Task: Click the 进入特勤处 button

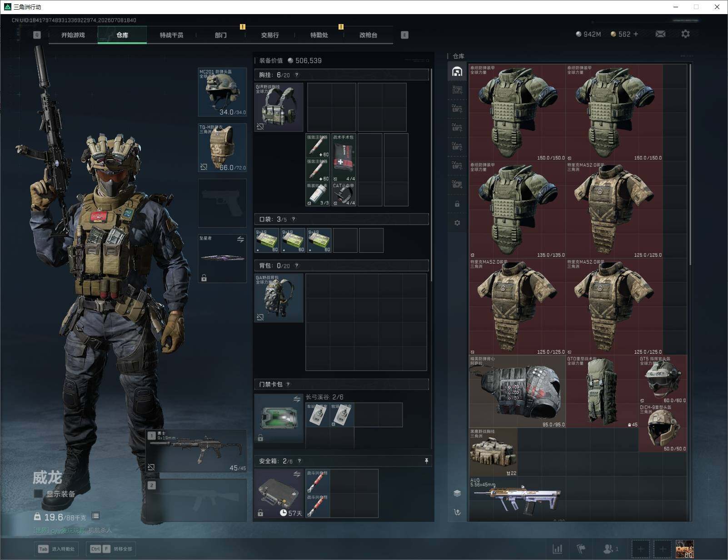Action: coord(56,549)
